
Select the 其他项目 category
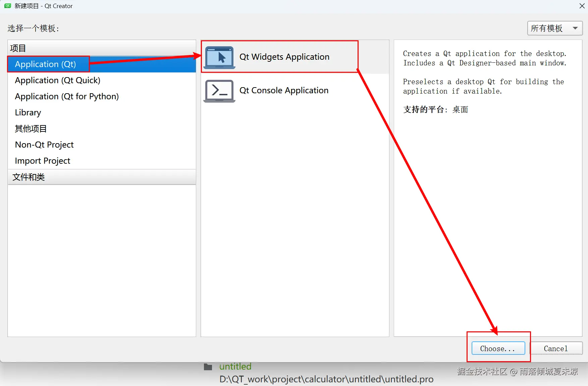pos(102,128)
